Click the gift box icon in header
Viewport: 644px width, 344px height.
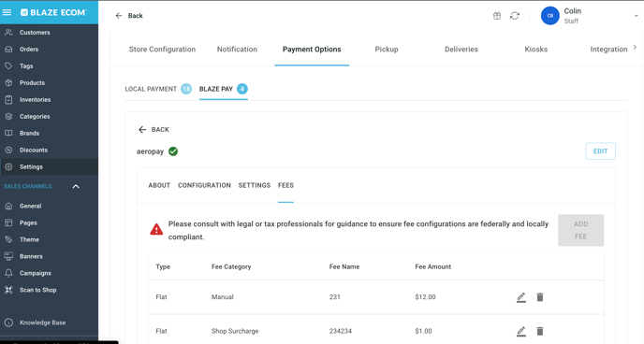[x=497, y=16]
